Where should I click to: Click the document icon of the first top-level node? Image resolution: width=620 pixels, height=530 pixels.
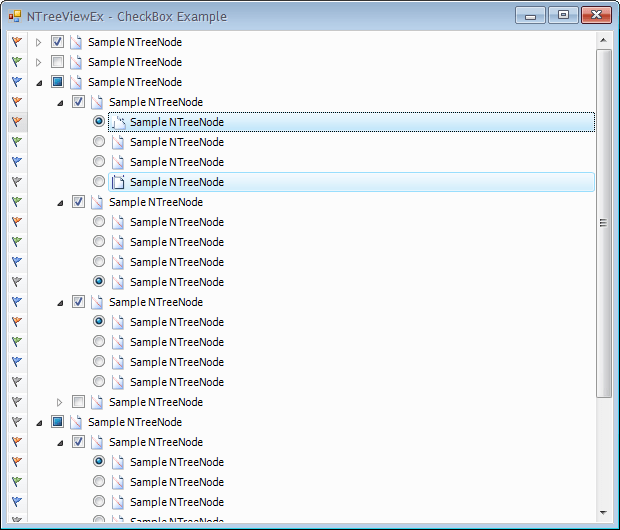(76, 42)
